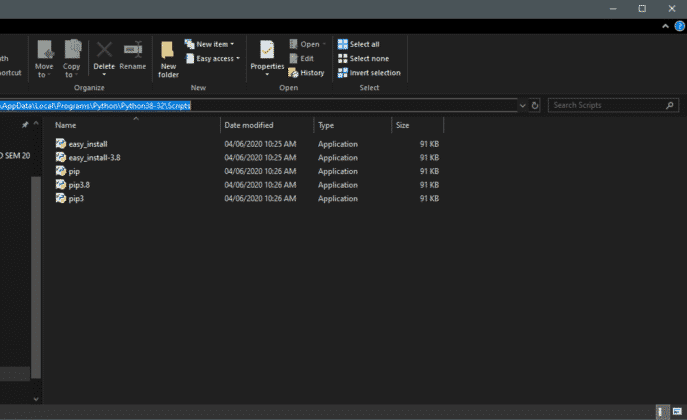Sort by Date modified column

(249, 125)
